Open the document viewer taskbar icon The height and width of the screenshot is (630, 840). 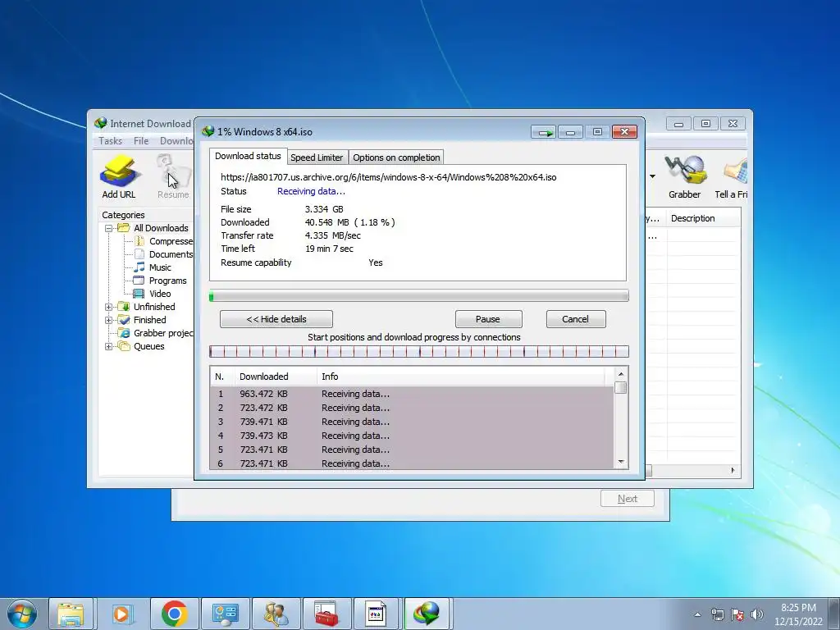click(x=377, y=614)
